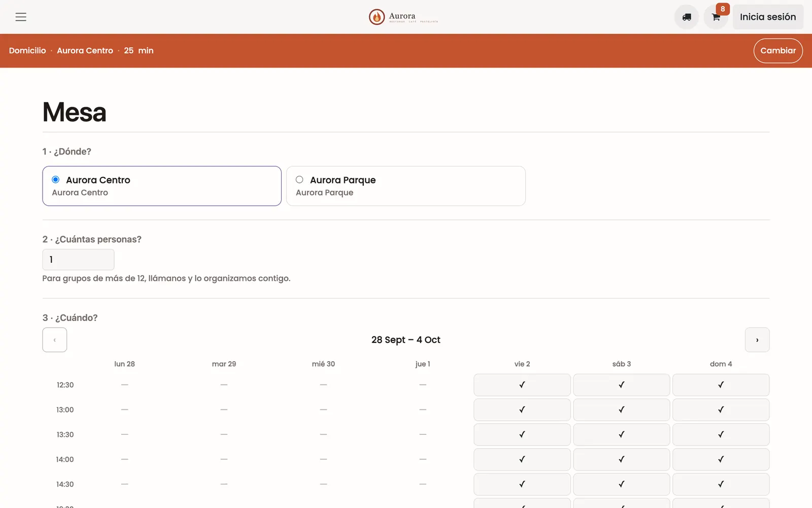Click the '12:30' time row label
This screenshot has width=812, height=508.
[x=65, y=385]
